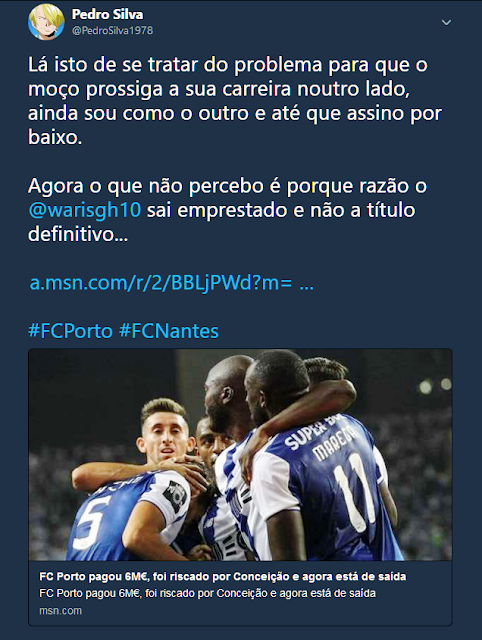Click the number 11 Marega jersey in photo

click(327, 486)
